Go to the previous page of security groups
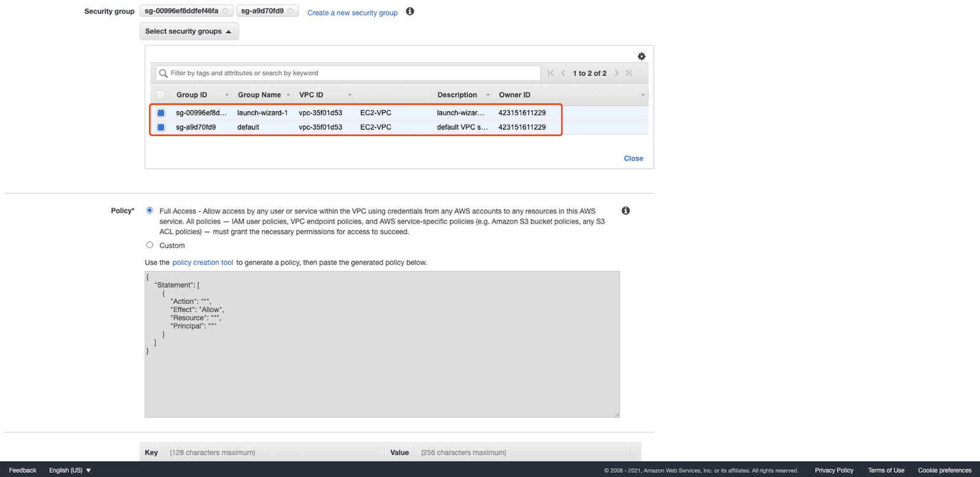 coord(563,73)
